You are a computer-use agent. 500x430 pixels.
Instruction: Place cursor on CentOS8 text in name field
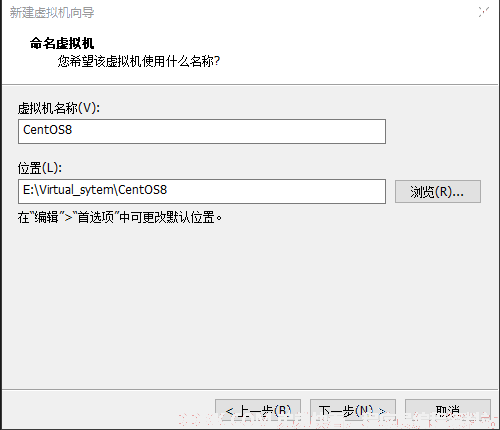47,130
